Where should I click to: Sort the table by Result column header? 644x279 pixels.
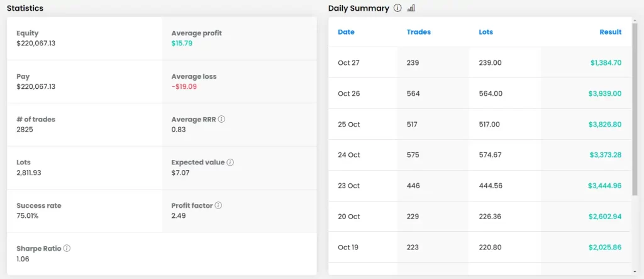(610, 32)
